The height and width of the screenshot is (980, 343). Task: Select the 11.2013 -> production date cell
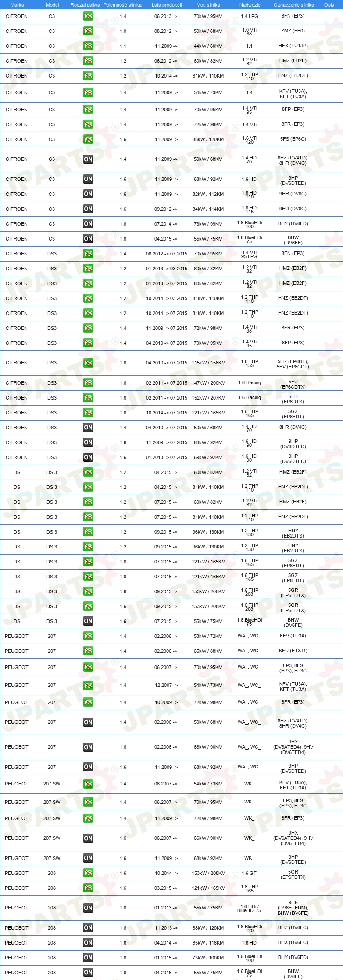166,928
